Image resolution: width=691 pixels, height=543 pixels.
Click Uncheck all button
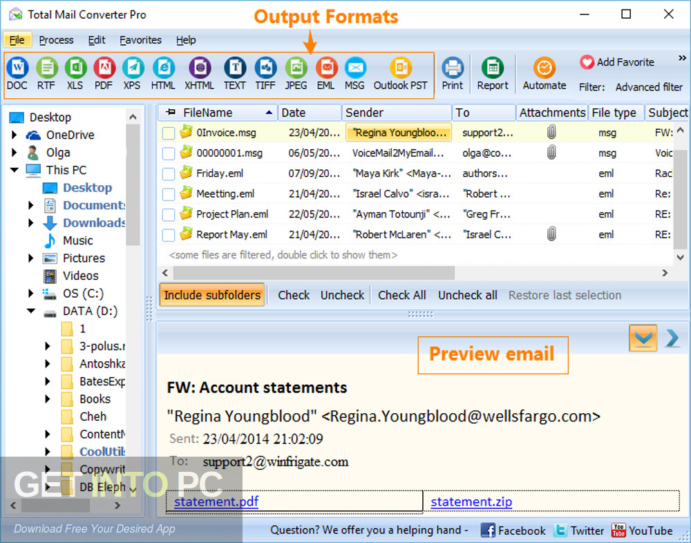468,295
